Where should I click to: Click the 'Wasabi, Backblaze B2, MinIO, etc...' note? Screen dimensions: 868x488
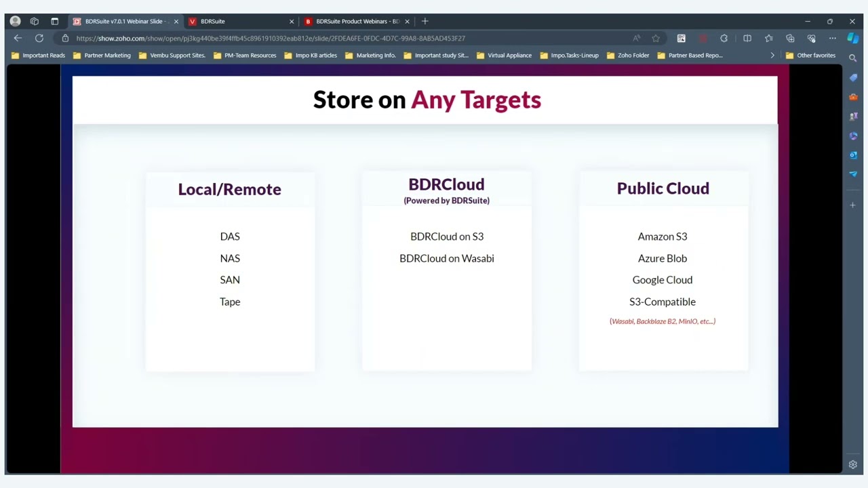[x=663, y=321]
